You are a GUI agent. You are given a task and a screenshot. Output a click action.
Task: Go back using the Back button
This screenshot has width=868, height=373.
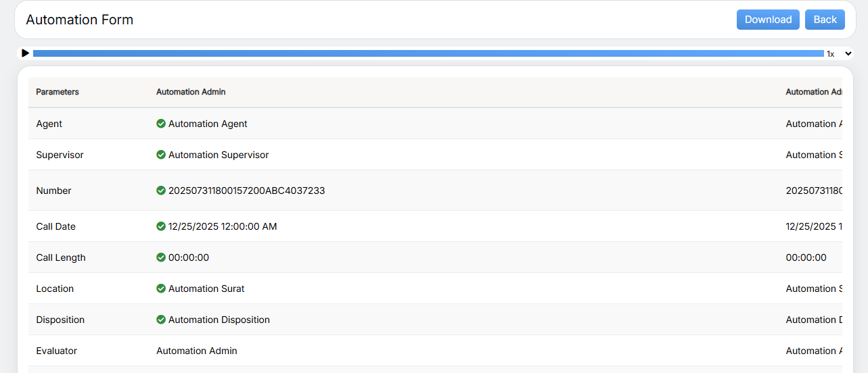tap(825, 20)
